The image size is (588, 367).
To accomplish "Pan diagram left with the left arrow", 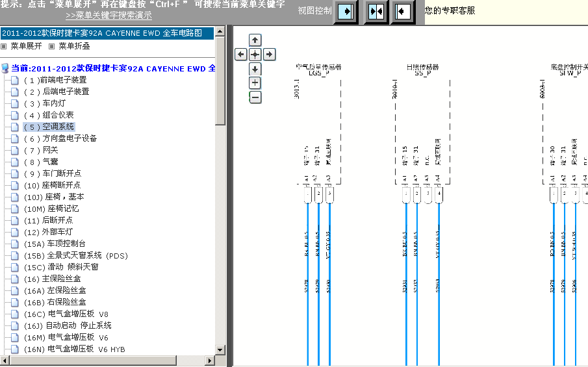I will tap(241, 55).
